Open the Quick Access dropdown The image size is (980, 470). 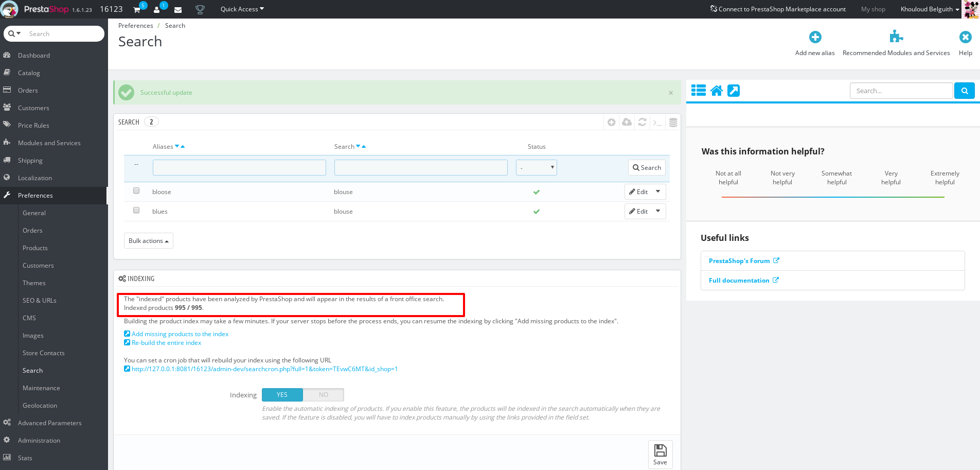(242, 9)
